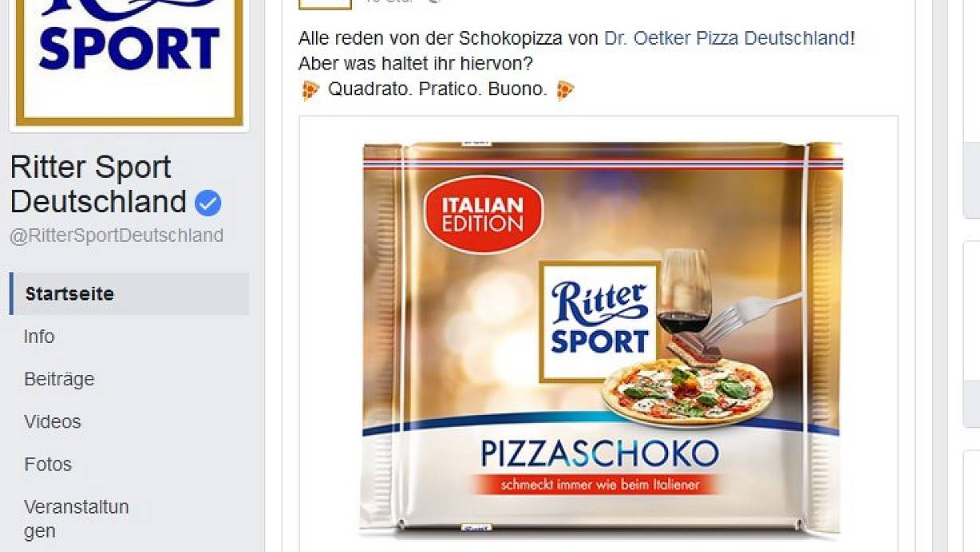Click the Pizzaschoko product title text
The image size is (980, 552).
click(599, 454)
